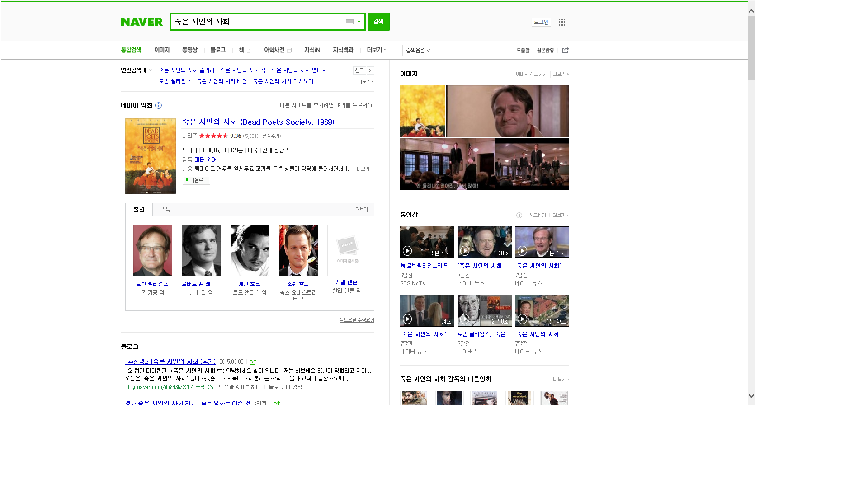Open the 검색옵션 dropdown
This screenshot has height=488, width=868.
click(x=417, y=50)
